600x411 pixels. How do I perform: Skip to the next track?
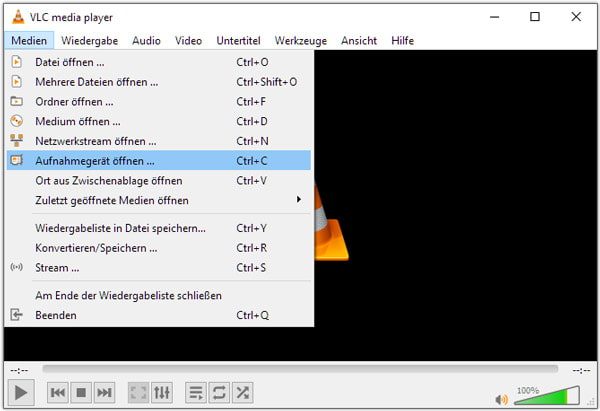(104, 393)
